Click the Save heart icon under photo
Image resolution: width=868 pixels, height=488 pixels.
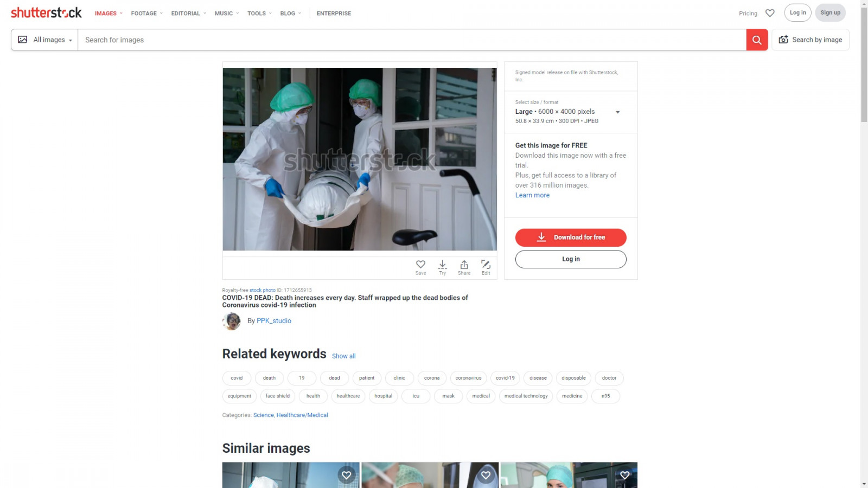420,265
